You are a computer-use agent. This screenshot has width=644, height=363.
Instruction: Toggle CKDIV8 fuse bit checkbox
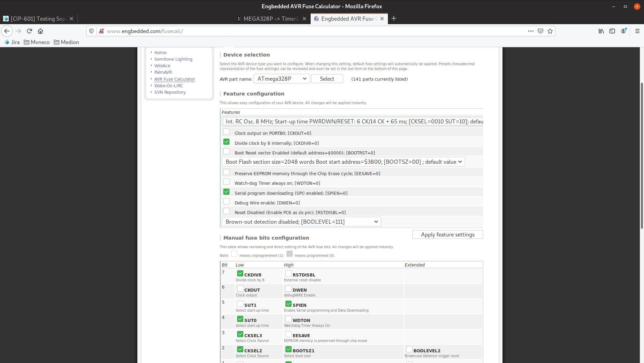[240, 273]
